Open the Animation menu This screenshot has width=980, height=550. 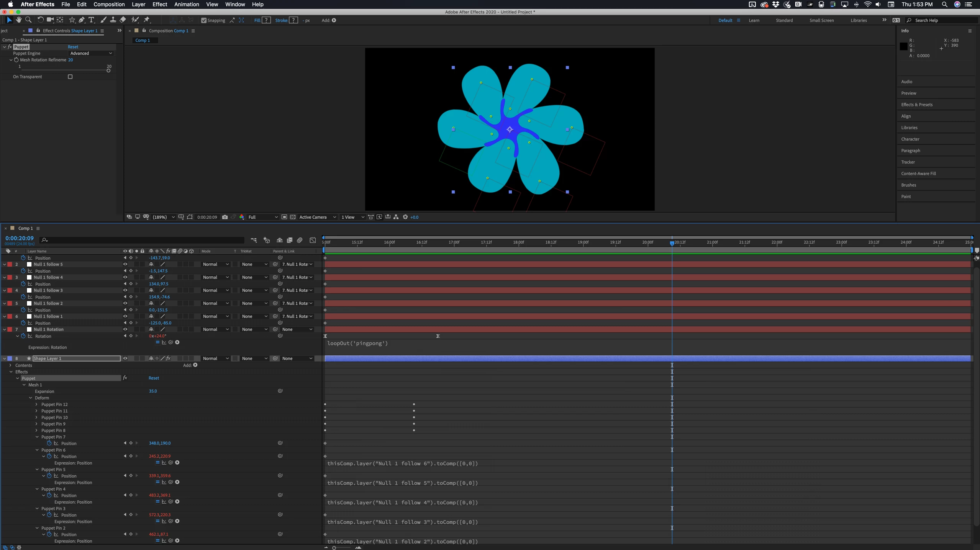coord(186,4)
